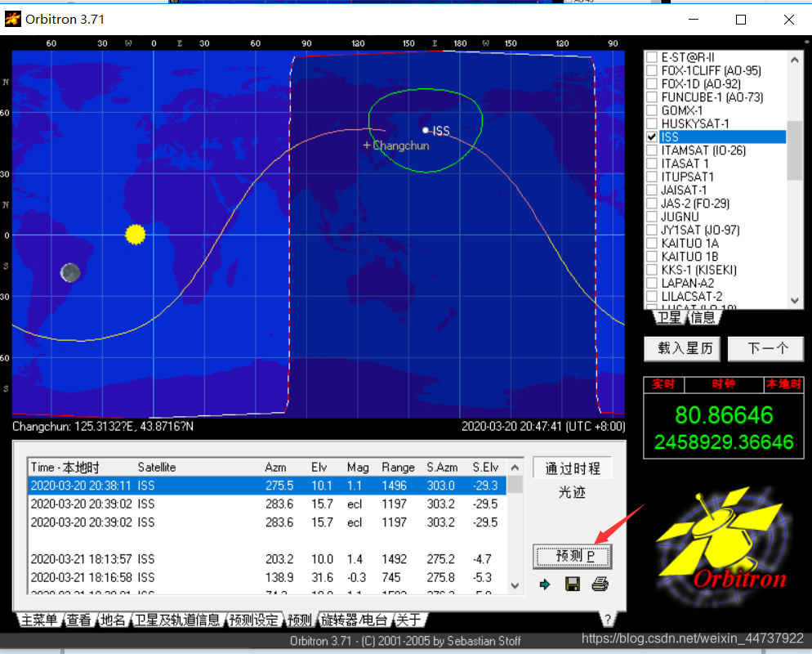This screenshot has height=654, width=812.
Task: Switch clock to 实时 mode
Action: click(663, 384)
